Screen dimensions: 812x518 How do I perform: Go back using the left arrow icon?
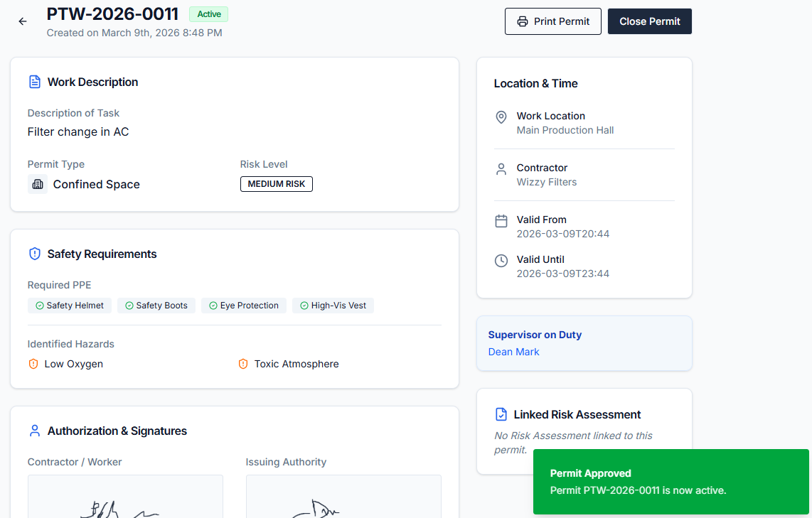[x=22, y=21]
